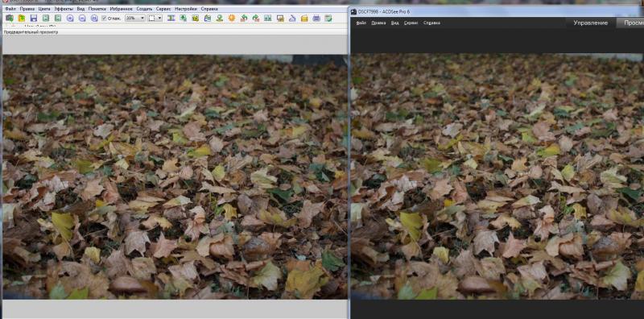
Task: Click the zoom out magnifier with minus
Action: click(82, 18)
